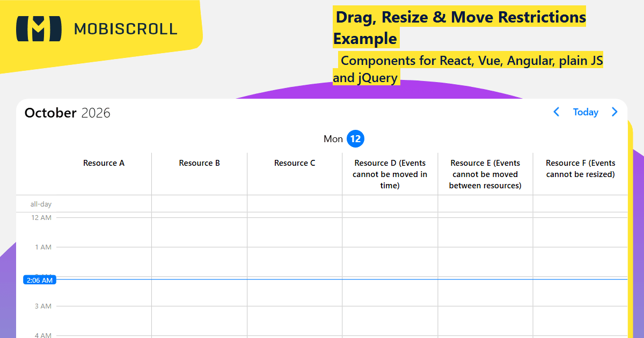Click Resource F all-day cell
This screenshot has height=338, width=644.
[580, 204]
